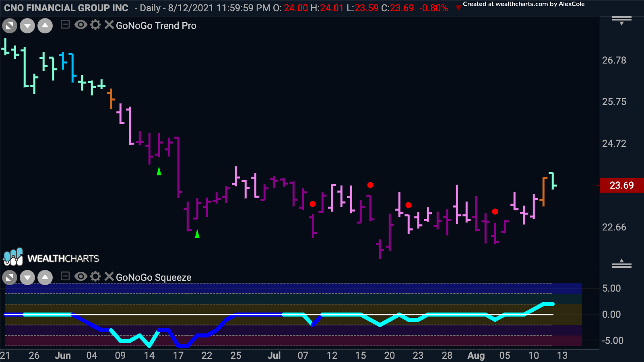
Task: Open GoNoGo Trend Pro settings gear
Action: (x=95, y=25)
